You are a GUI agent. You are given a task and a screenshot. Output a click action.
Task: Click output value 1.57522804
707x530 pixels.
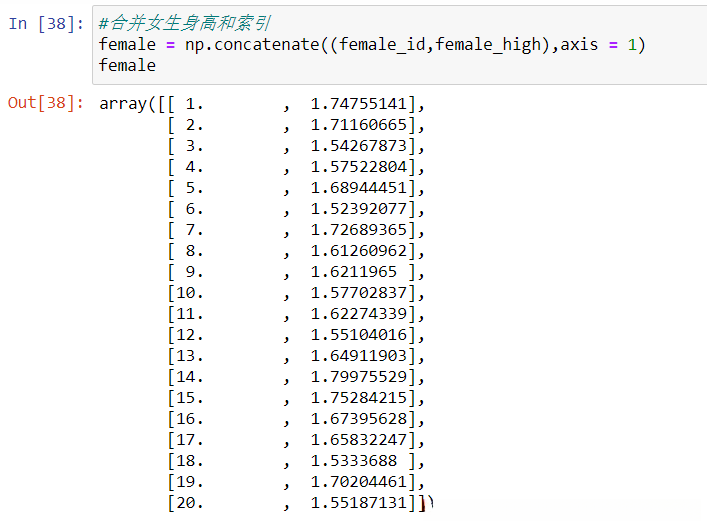pos(358,167)
